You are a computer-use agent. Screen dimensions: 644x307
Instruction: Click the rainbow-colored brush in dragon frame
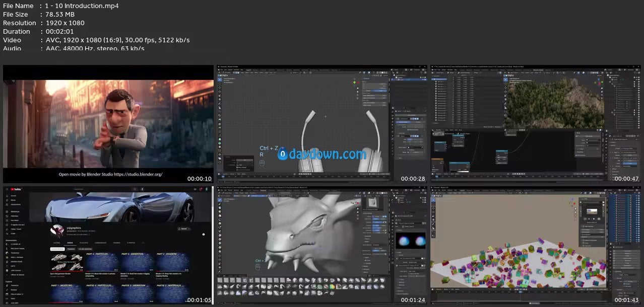pos(332,286)
